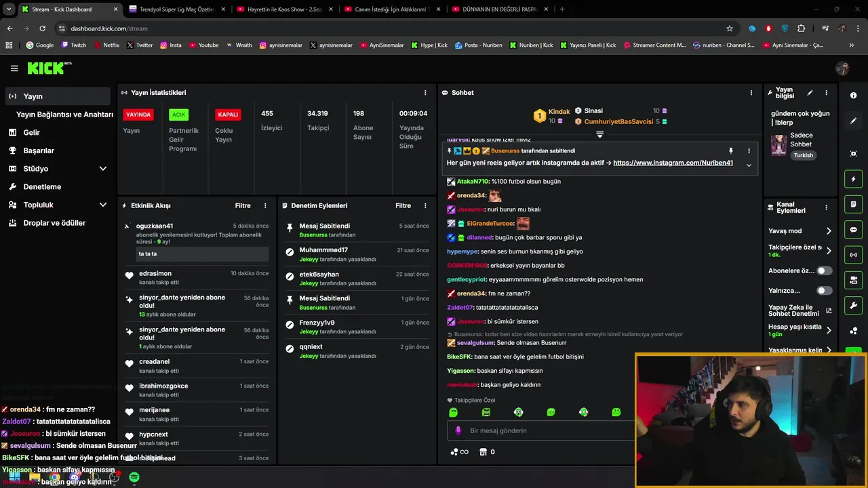Click the camera icon in the right rail
This screenshot has width=868, height=488.
[854, 280]
